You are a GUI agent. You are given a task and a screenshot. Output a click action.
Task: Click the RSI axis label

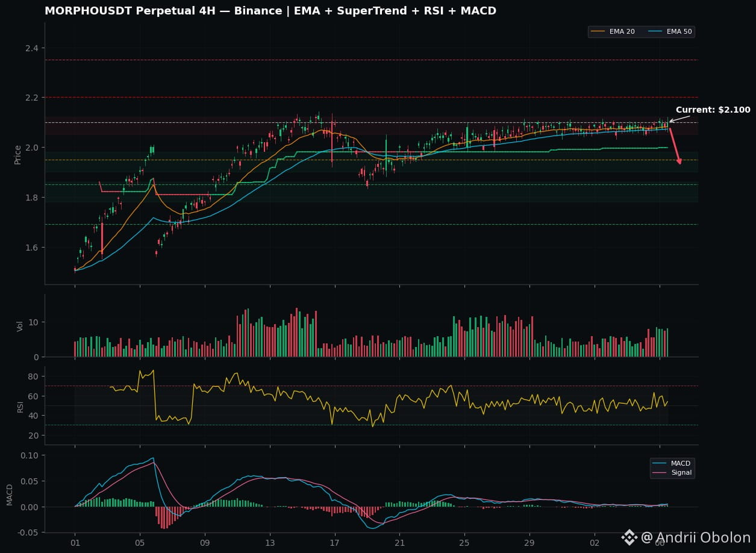point(20,406)
